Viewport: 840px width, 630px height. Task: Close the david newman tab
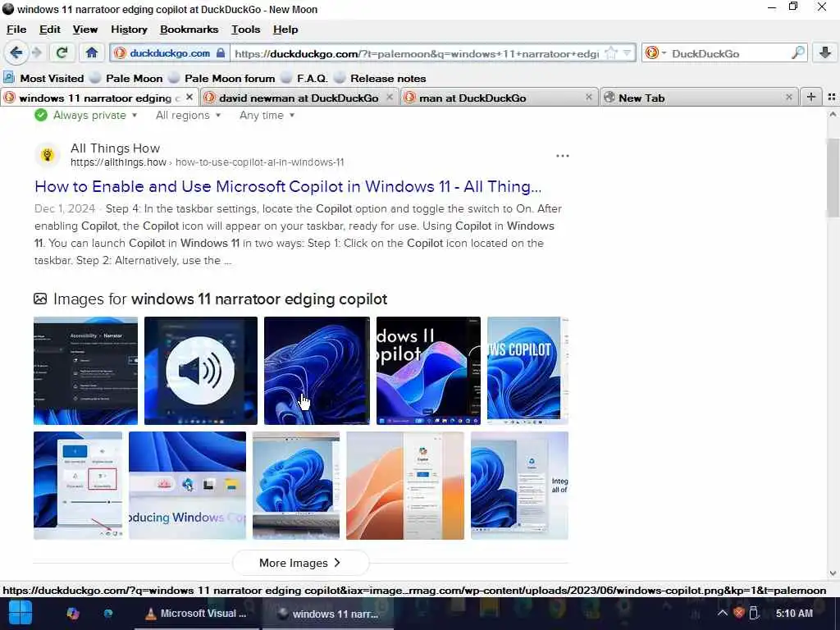click(390, 97)
